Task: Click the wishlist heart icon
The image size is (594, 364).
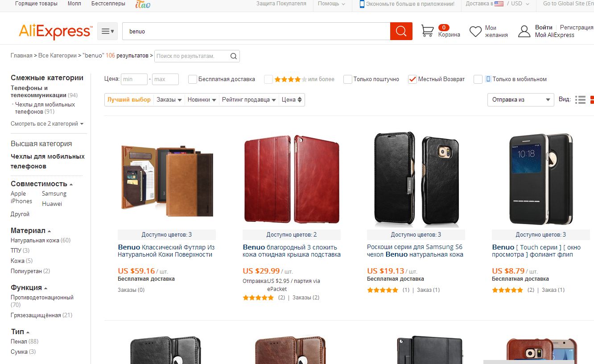Action: point(475,32)
